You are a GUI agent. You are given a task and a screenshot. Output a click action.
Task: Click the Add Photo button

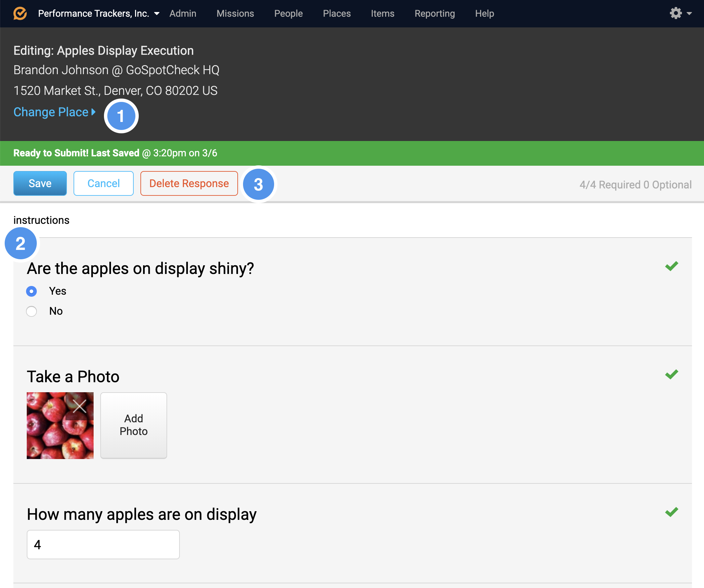tap(133, 425)
